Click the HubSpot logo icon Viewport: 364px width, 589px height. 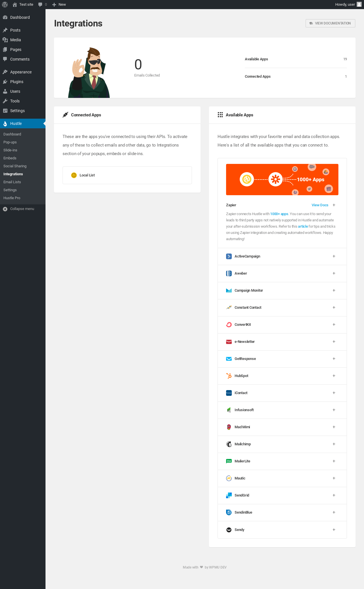pyautogui.click(x=229, y=376)
